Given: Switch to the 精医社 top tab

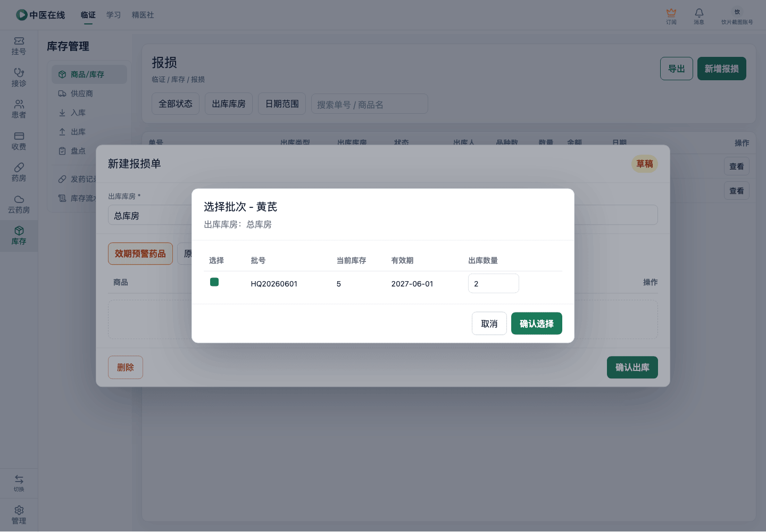Looking at the screenshot, I should (x=143, y=15).
